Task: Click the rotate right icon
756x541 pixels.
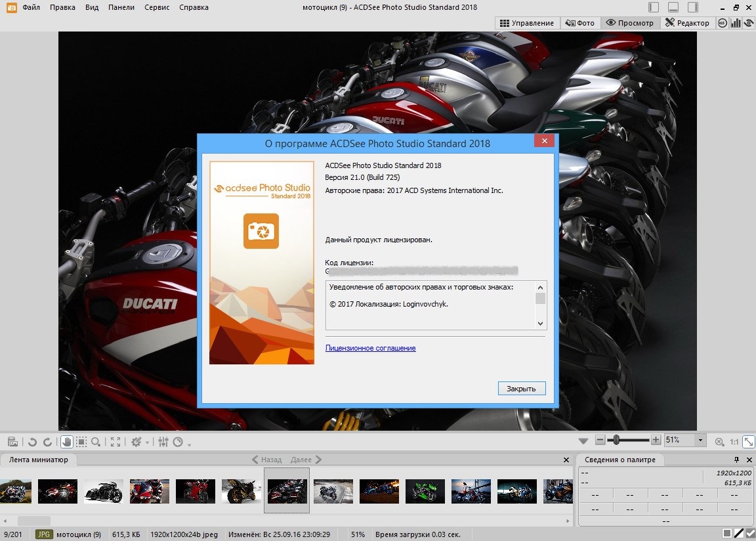Action: (x=47, y=443)
